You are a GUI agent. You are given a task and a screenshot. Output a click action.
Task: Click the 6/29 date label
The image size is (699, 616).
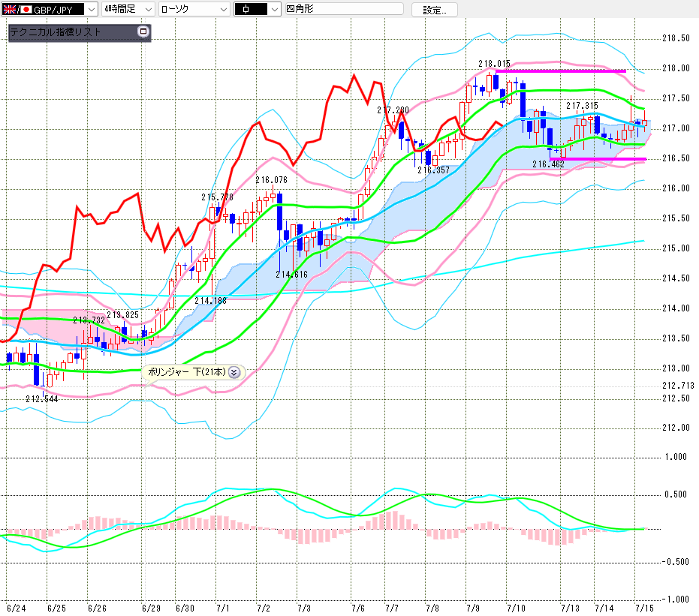(x=151, y=608)
